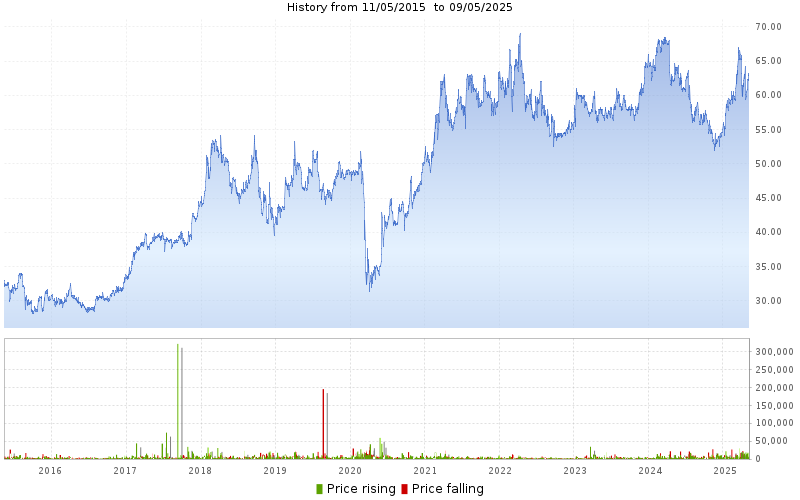
Task: Click the 65.00 price axis label
Action: (768, 61)
